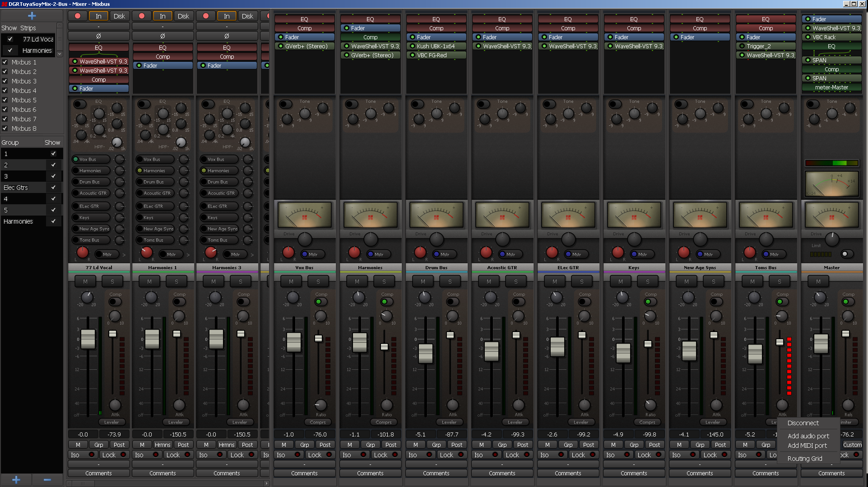Screen dimensions: 868x487
Task: Click phase invert on Harmonies 1 strip
Action: pyautogui.click(x=162, y=36)
